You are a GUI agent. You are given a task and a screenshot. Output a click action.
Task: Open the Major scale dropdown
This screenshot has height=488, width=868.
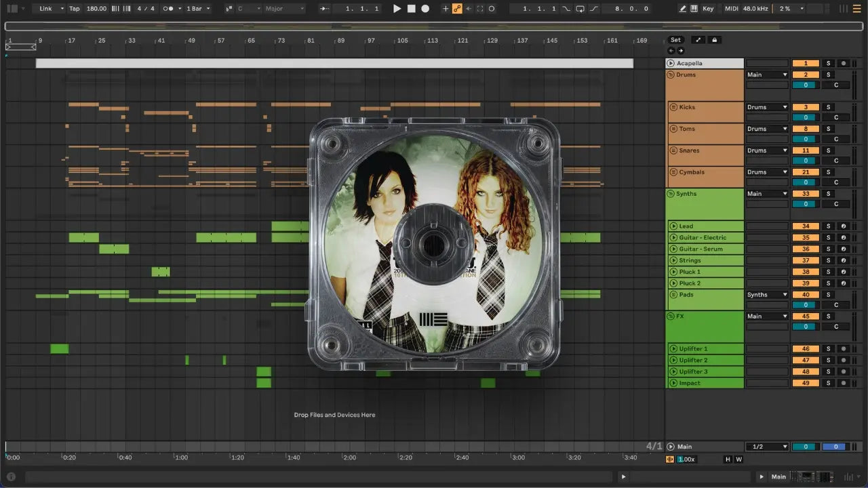tap(284, 9)
